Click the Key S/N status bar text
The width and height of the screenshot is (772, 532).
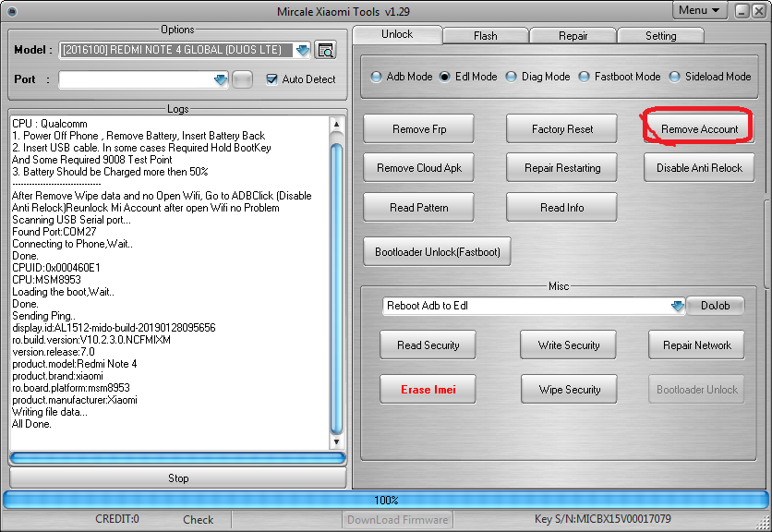click(x=603, y=519)
